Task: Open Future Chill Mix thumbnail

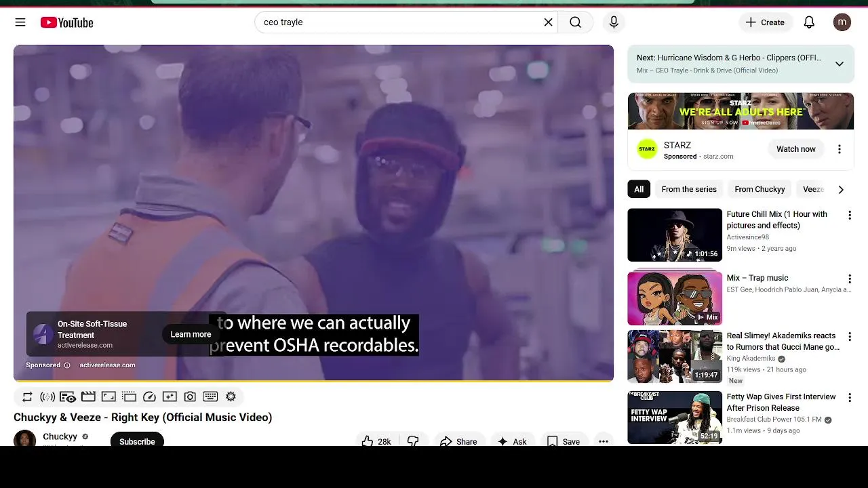Action: point(675,235)
